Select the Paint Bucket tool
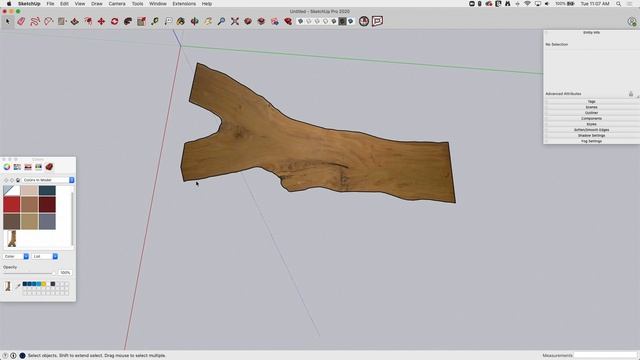 (181, 21)
